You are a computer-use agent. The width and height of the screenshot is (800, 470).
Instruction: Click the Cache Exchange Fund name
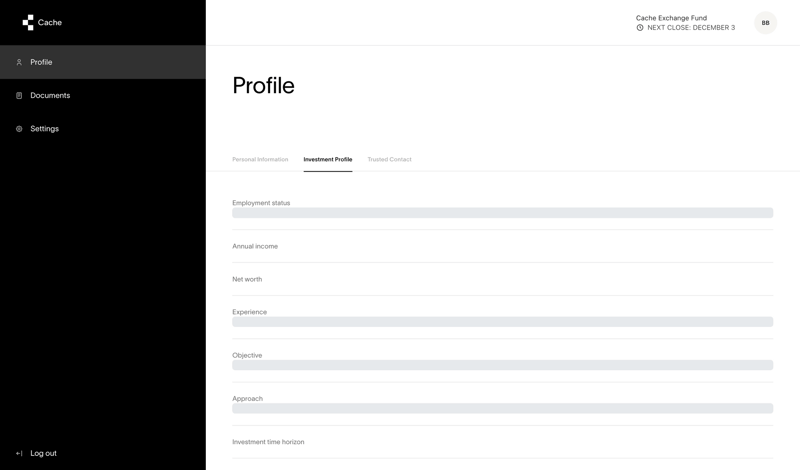(671, 18)
